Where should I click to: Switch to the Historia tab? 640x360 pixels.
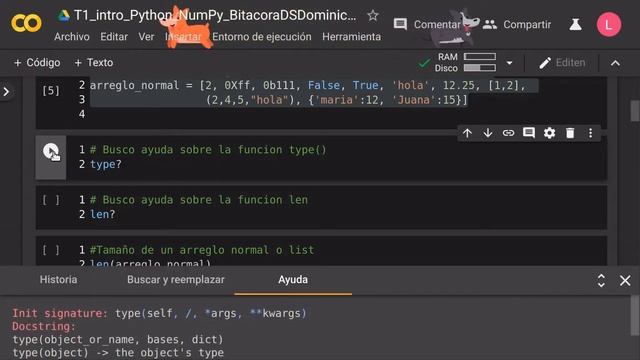pos(58,280)
